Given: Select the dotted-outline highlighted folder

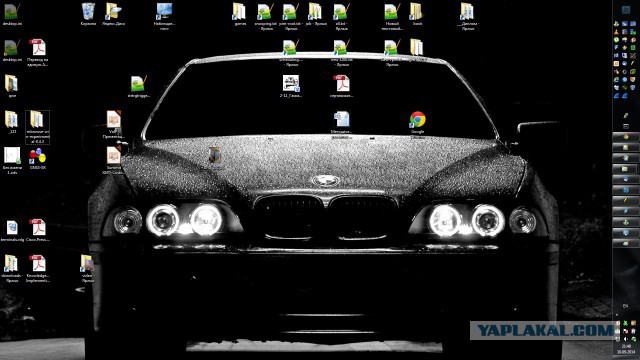Looking at the screenshot, I should tap(38, 127).
